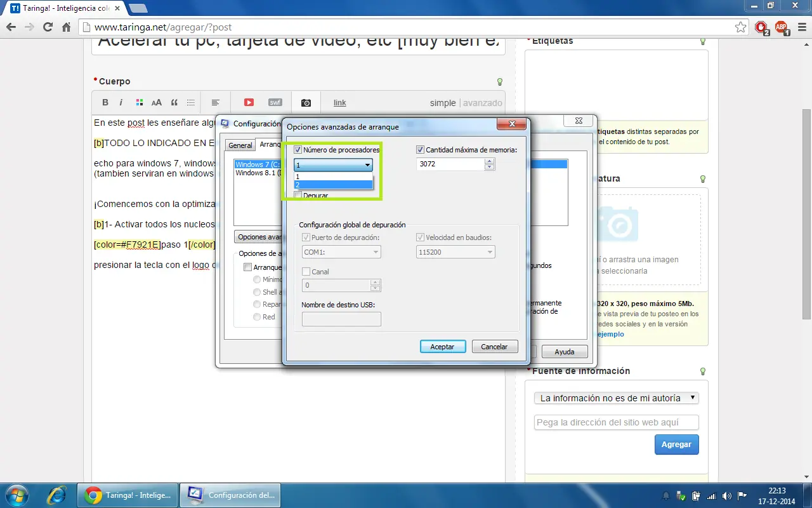Toggle the Canal checkbox
812x508 pixels.
(307, 272)
